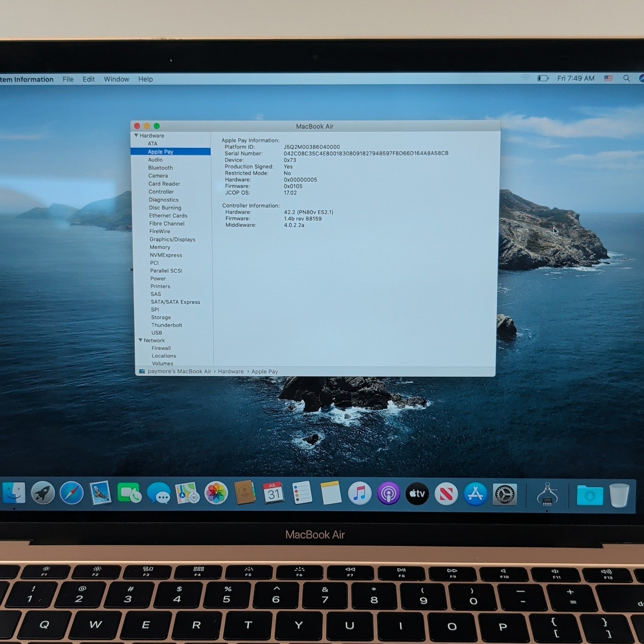Open the File menu

tap(68, 79)
